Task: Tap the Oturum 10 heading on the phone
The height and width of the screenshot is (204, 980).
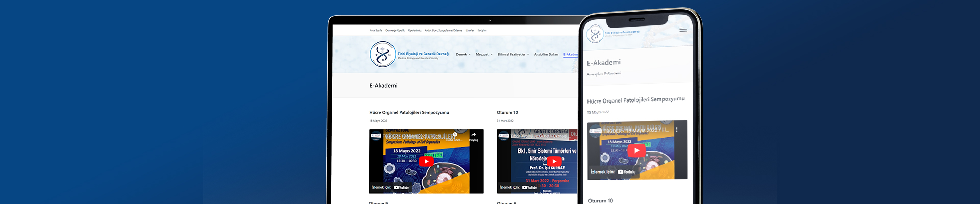Action: click(x=600, y=201)
